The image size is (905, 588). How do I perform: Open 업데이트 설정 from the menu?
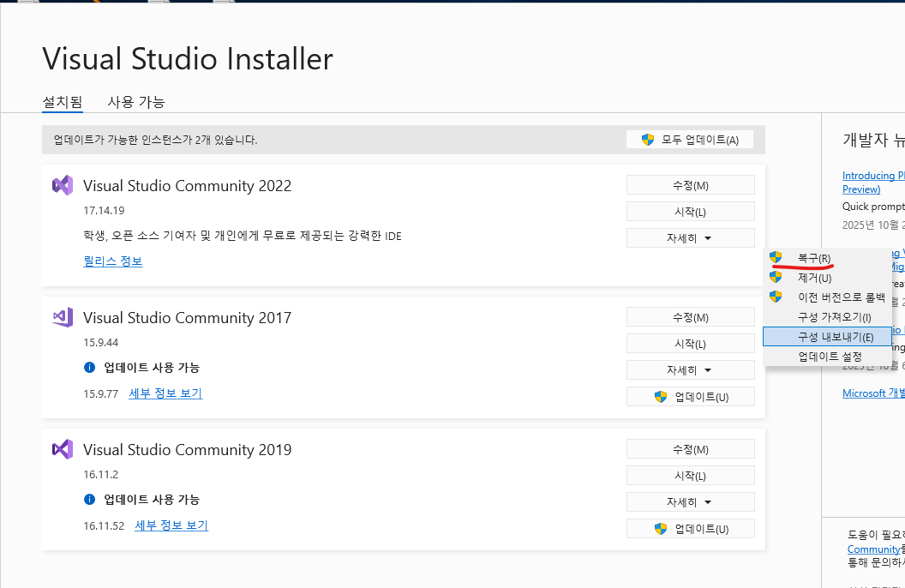coord(827,356)
